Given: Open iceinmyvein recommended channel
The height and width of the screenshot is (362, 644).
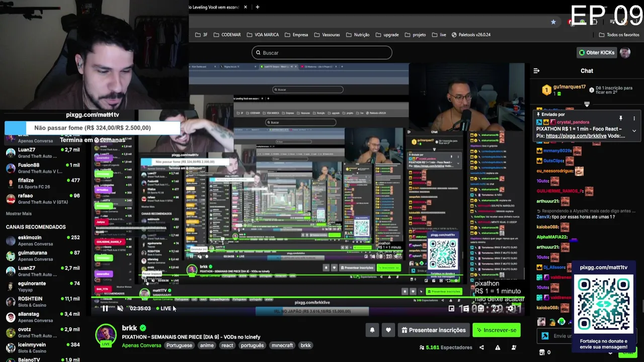Looking at the screenshot, I should [42, 348].
